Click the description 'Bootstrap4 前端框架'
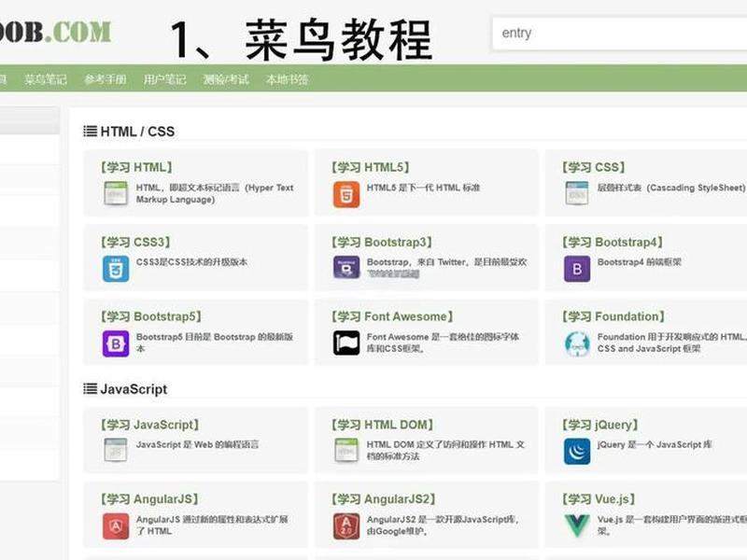The height and width of the screenshot is (560, 747). coord(640,262)
